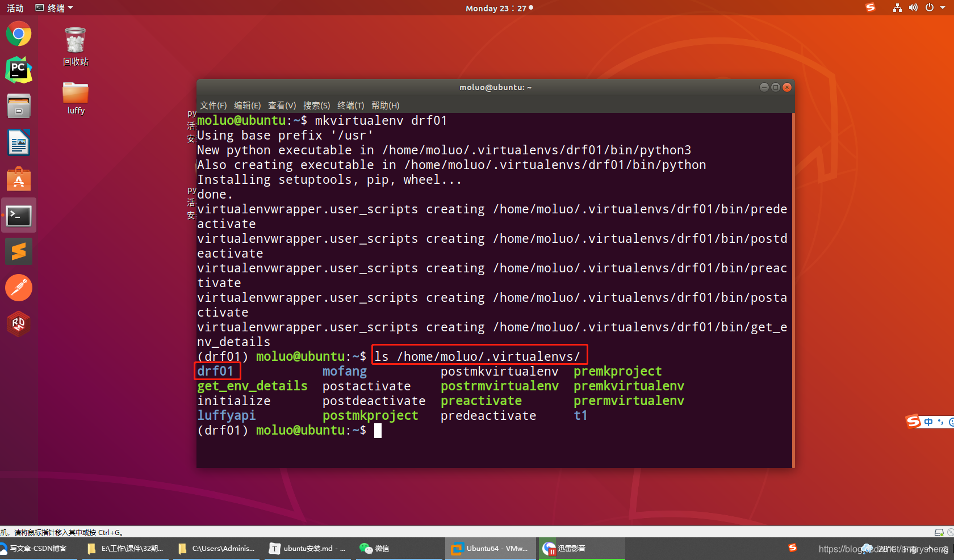Minimize the moluo@ubuntu terminal window

(x=764, y=87)
